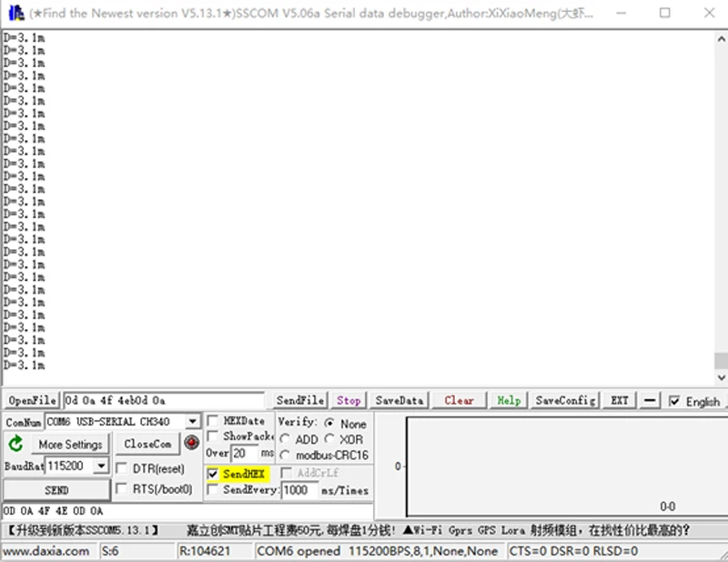Click the SaveData button

[x=399, y=400]
